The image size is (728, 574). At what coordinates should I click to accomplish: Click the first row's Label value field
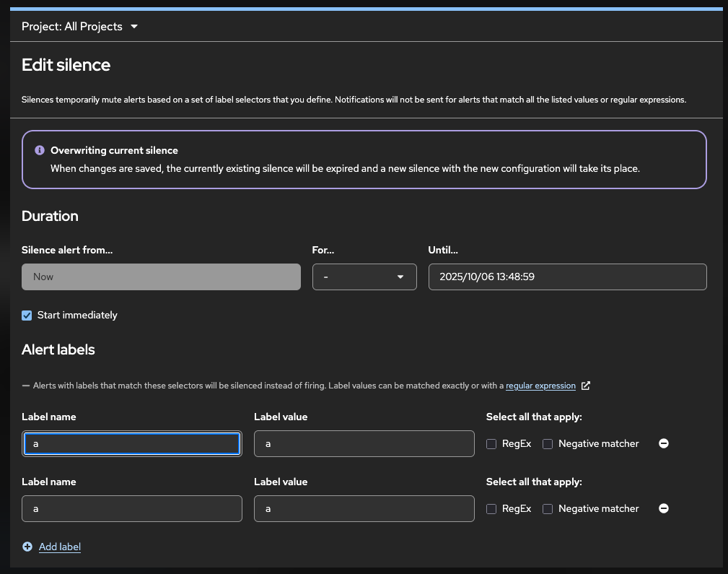point(364,444)
